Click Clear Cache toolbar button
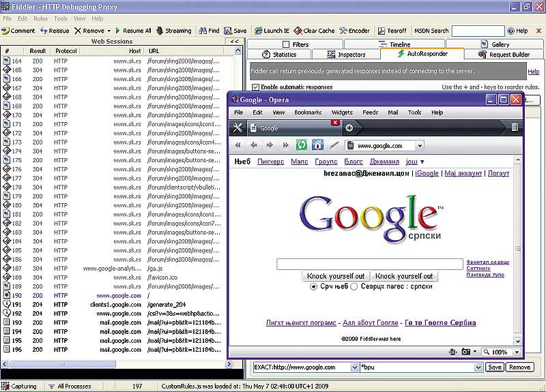 coord(314,31)
